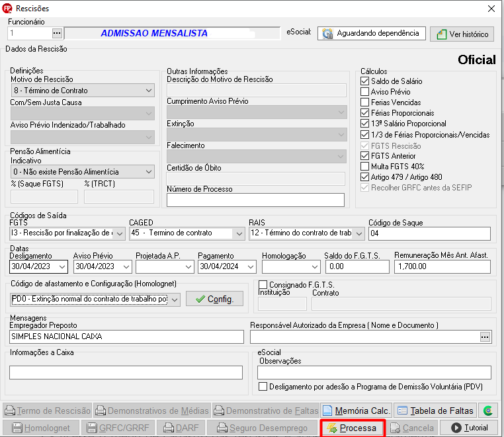Click Remuneração Mês Ant. Afast. field
This screenshot has width=504, height=437.
coord(442,266)
